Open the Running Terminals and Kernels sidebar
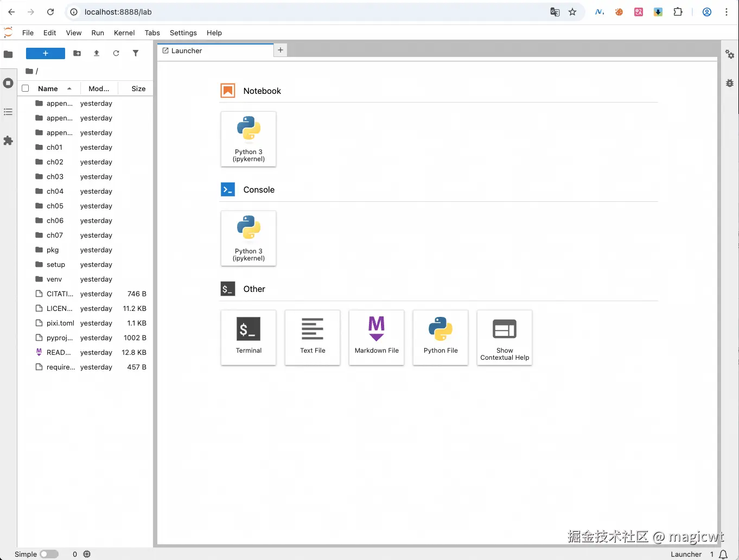The image size is (739, 560). click(8, 82)
